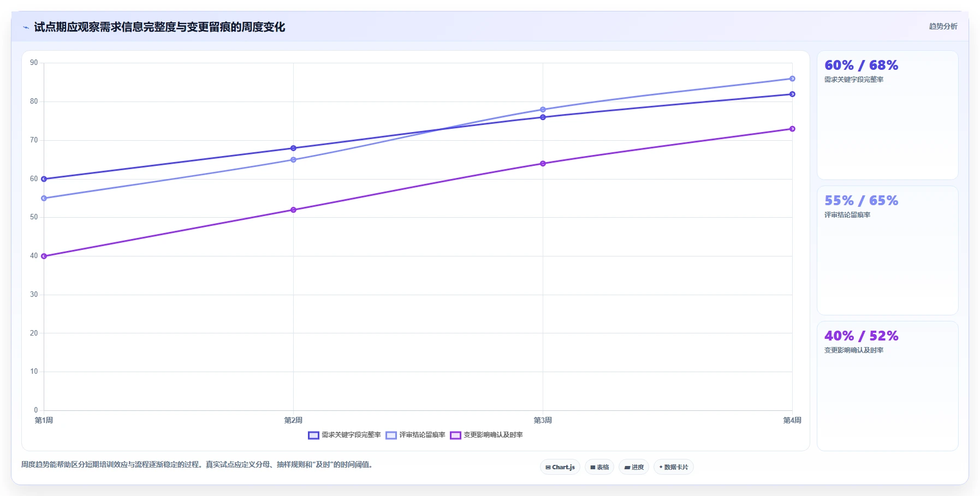Screen dimensions: 980x496
Task: Click the 趋势分析 label in header
Action: tap(943, 26)
